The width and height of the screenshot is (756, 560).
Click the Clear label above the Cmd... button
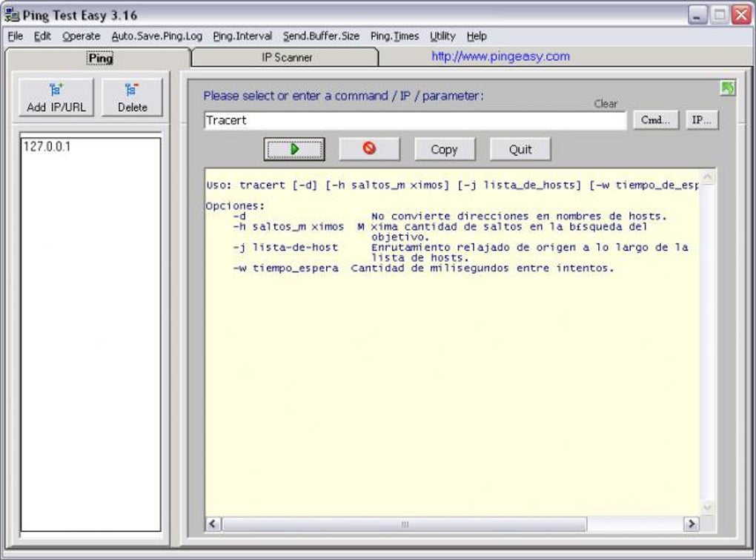[605, 104]
